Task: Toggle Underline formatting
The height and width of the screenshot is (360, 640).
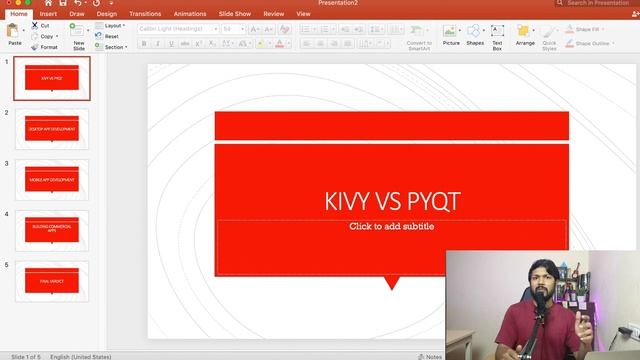Action: point(171,43)
